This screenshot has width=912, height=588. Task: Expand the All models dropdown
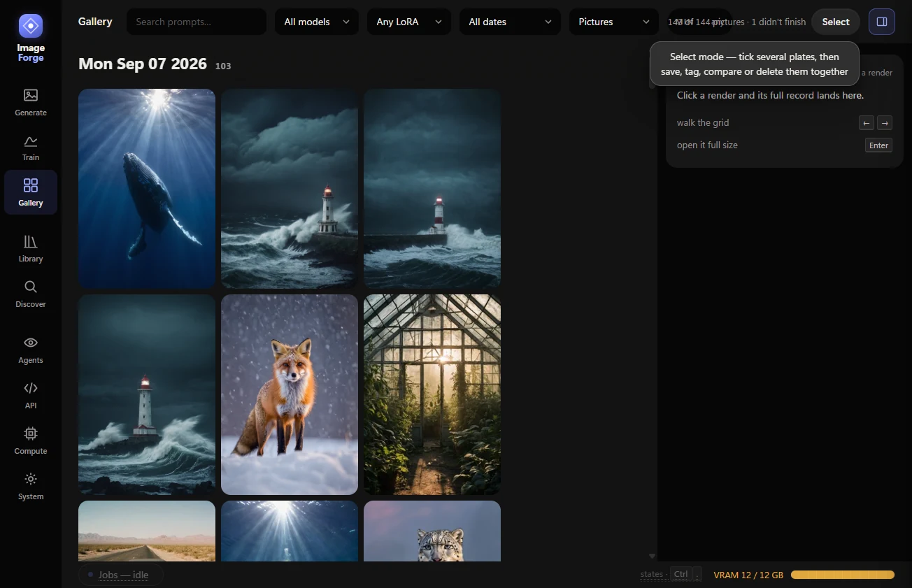pos(317,22)
